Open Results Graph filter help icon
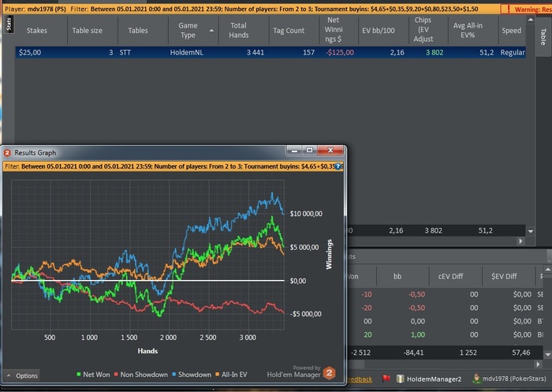This screenshot has height=392, width=552. tap(338, 166)
